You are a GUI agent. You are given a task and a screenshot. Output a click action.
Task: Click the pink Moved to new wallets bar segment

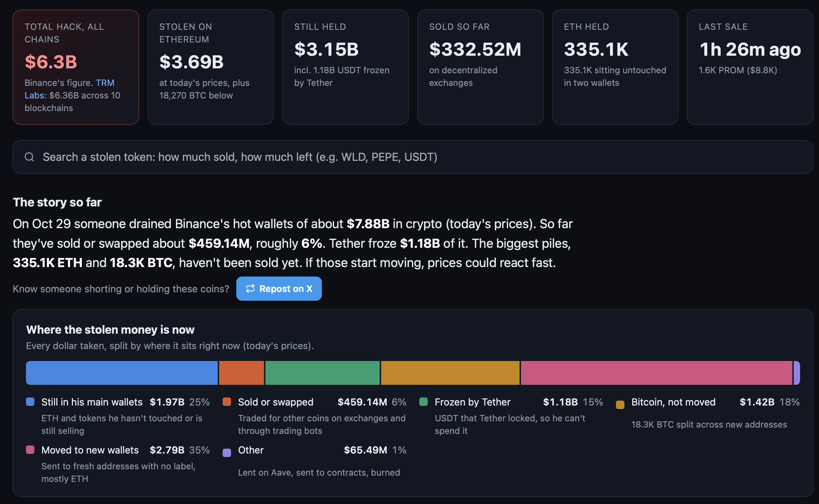point(657,373)
